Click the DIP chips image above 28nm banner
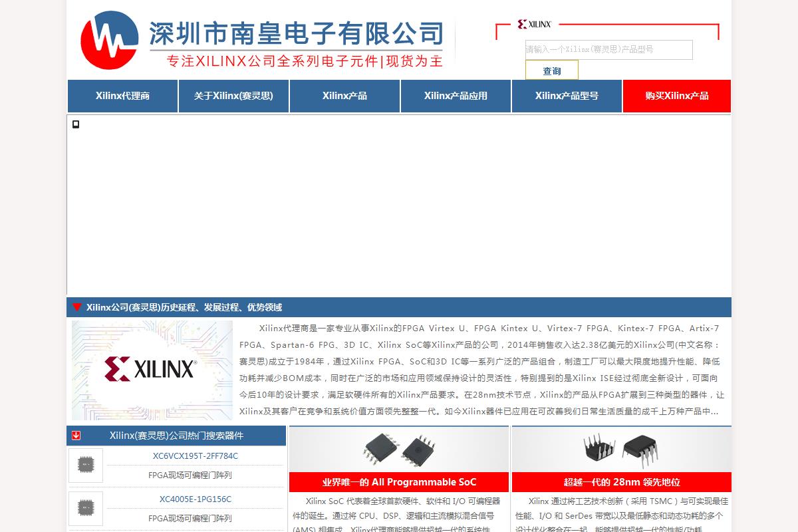The image size is (798, 532). coord(622,449)
